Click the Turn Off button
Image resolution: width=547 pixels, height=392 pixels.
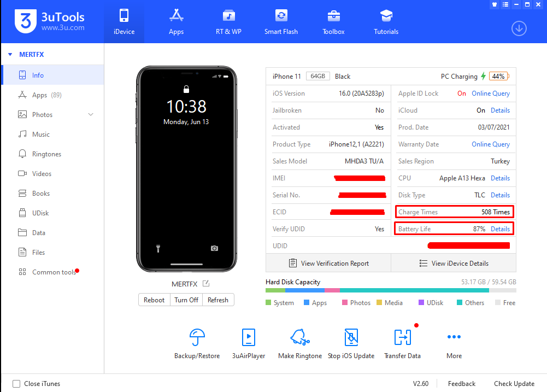coord(186,300)
